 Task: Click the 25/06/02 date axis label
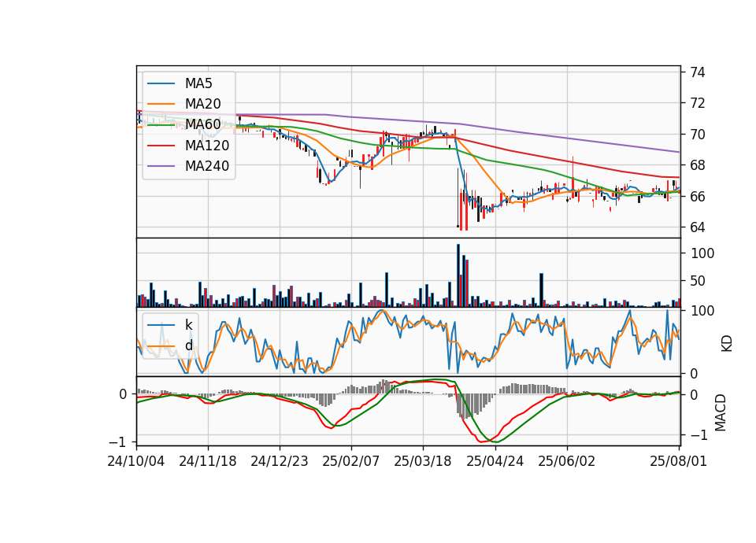pyautogui.click(x=566, y=461)
